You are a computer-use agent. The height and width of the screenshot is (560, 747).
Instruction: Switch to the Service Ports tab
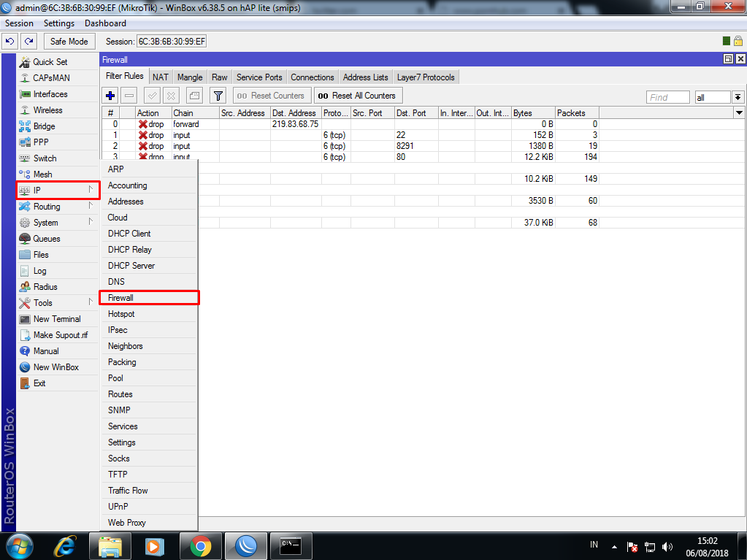259,77
